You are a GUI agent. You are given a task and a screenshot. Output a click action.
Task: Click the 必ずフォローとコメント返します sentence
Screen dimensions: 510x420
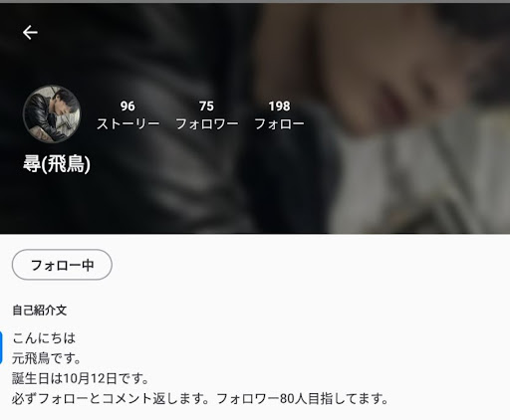pyautogui.click(x=111, y=398)
